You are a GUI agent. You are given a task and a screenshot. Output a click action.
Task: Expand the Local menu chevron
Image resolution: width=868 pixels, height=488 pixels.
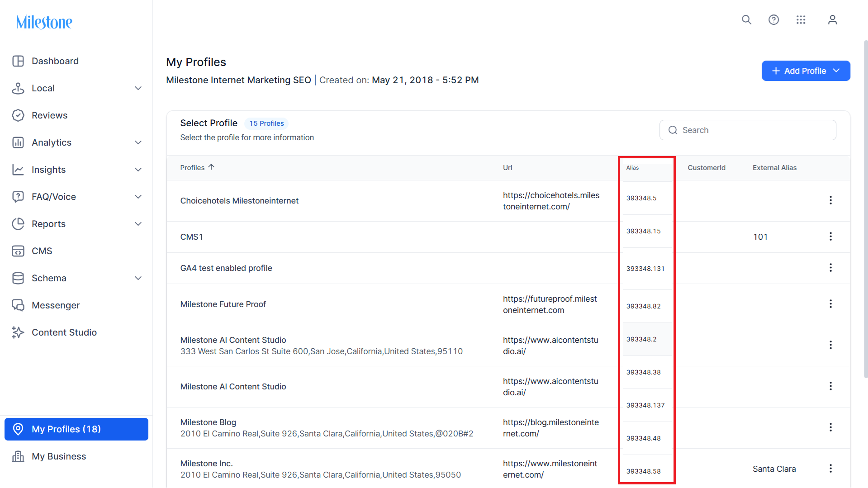138,88
